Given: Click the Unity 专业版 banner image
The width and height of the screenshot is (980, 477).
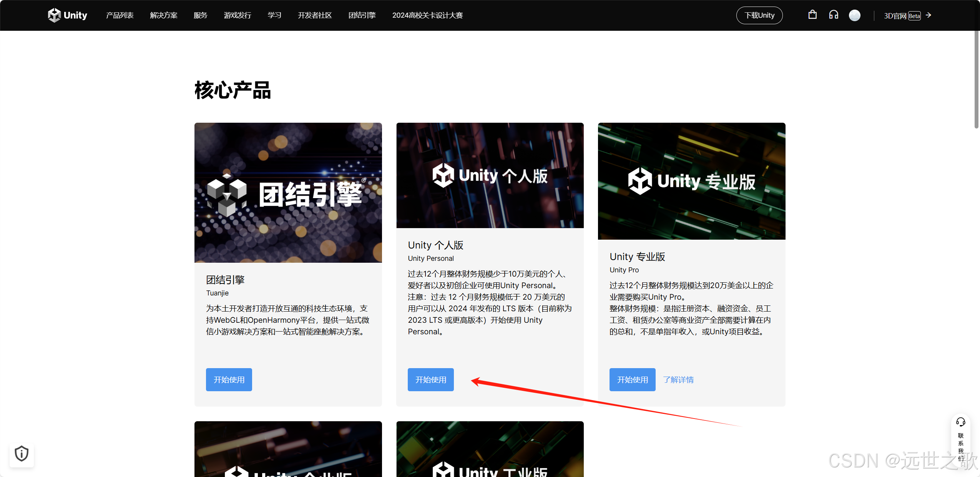Looking at the screenshot, I should pos(691,181).
